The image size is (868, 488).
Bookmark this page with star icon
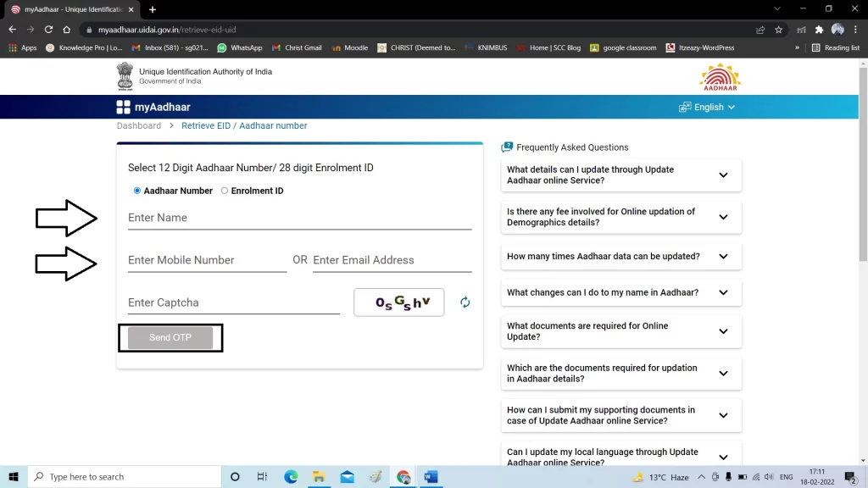click(778, 30)
